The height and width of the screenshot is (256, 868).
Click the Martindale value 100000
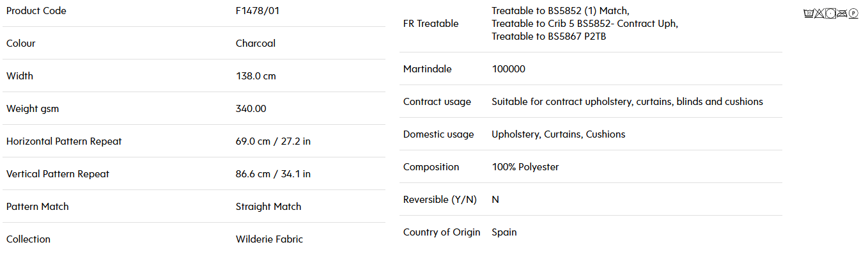(509, 69)
